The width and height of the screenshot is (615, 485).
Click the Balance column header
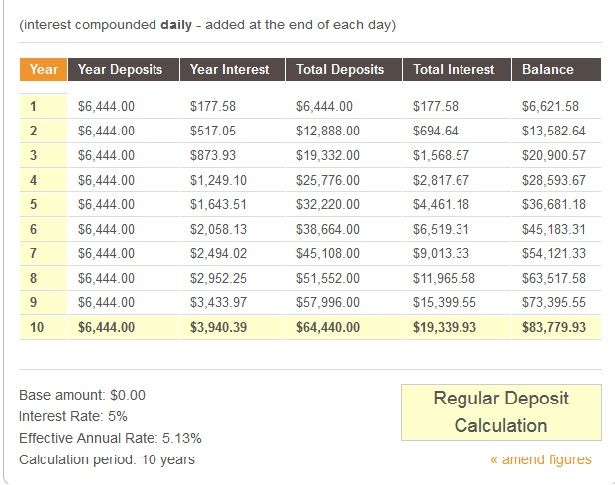coord(548,70)
